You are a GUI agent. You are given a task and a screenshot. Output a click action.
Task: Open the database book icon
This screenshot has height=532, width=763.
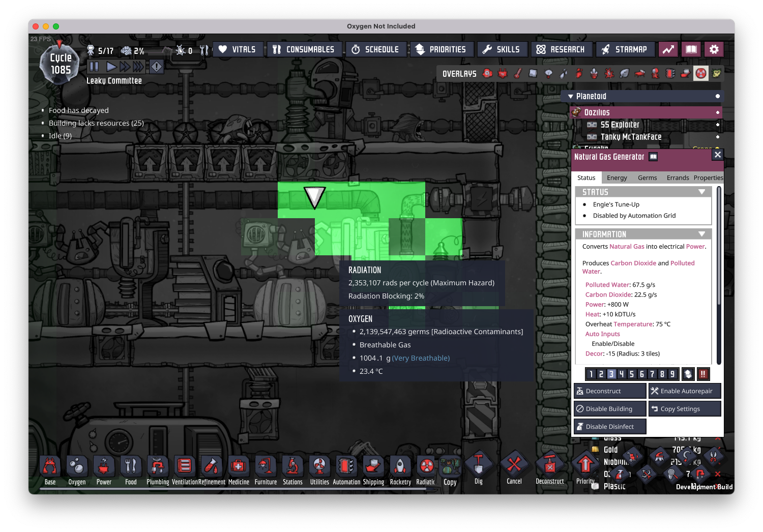click(691, 49)
